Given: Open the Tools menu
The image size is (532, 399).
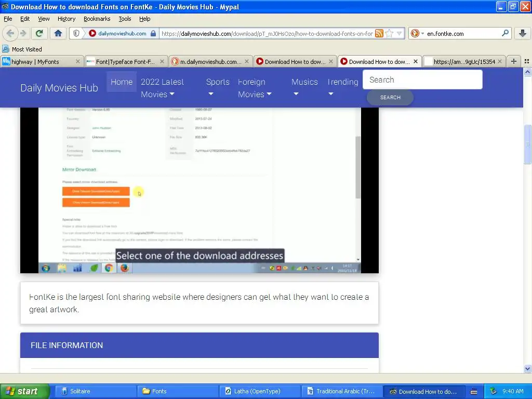Looking at the screenshot, I should [x=125, y=19].
